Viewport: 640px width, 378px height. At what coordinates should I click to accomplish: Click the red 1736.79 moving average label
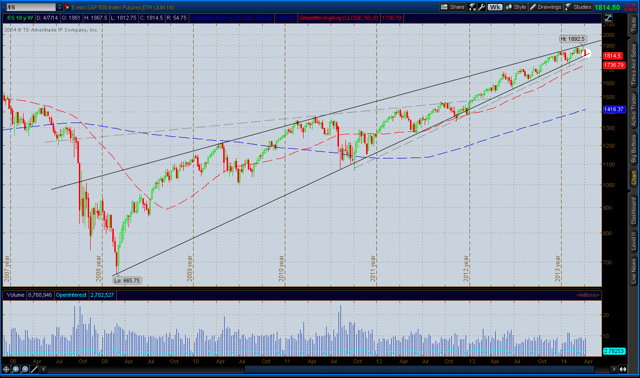click(x=614, y=65)
